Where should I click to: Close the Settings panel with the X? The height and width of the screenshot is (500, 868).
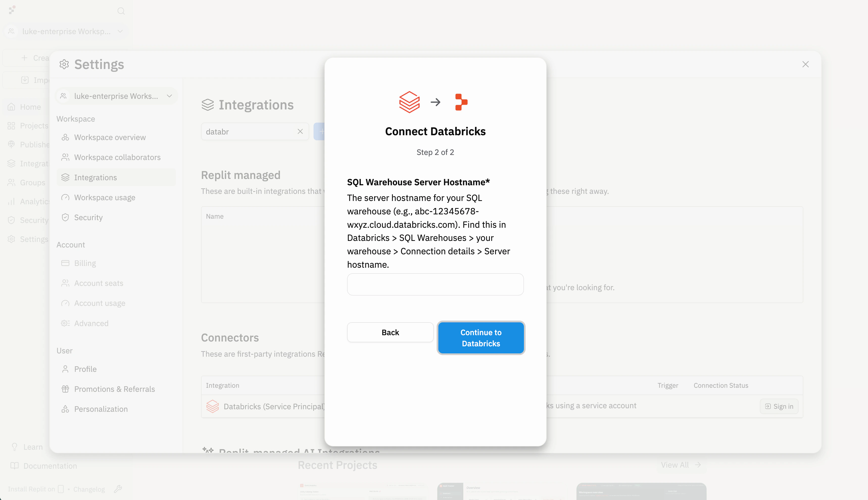pyautogui.click(x=805, y=64)
